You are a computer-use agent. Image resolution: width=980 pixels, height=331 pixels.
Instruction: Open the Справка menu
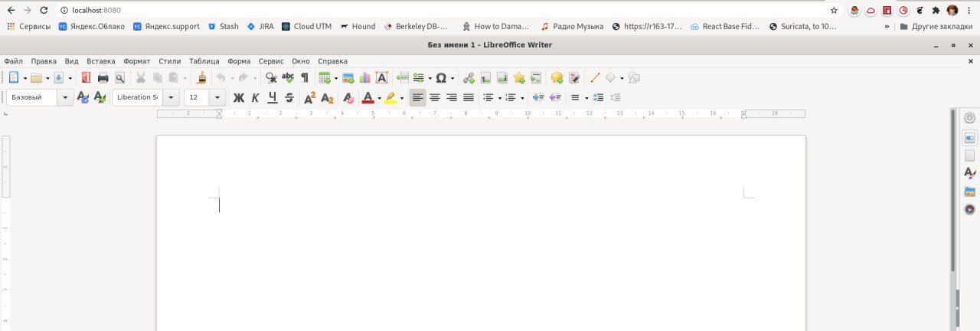[332, 61]
